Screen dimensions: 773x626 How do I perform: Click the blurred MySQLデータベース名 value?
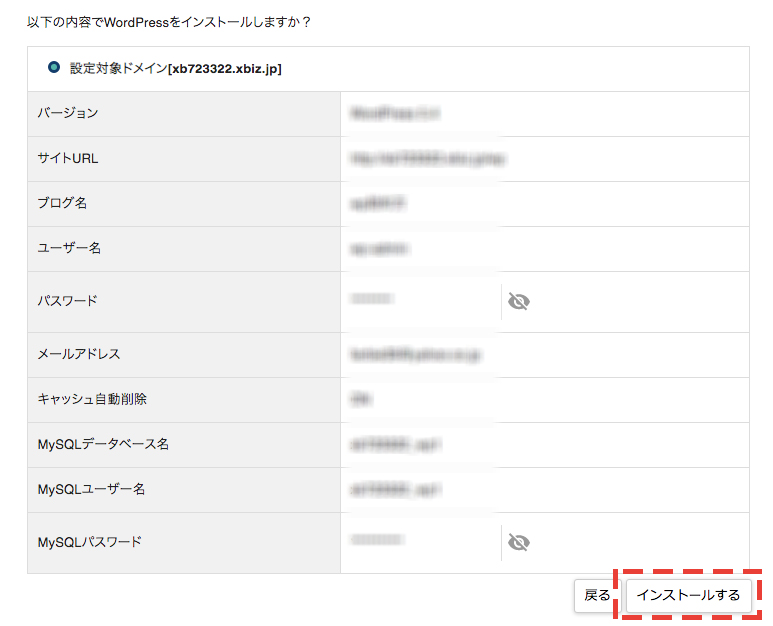[395, 444]
